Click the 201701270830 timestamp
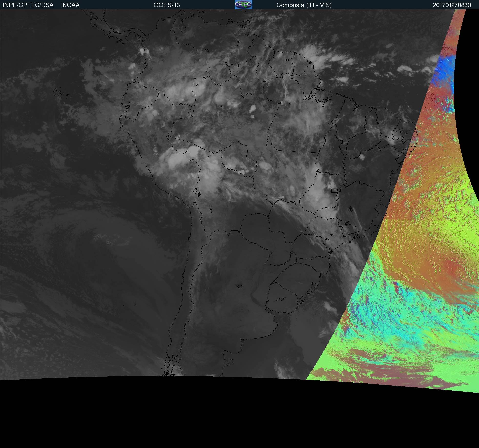The image size is (479, 448). coord(452,5)
